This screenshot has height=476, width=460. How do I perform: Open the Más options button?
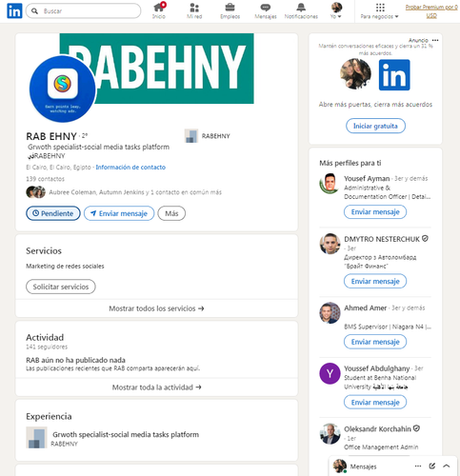171,213
